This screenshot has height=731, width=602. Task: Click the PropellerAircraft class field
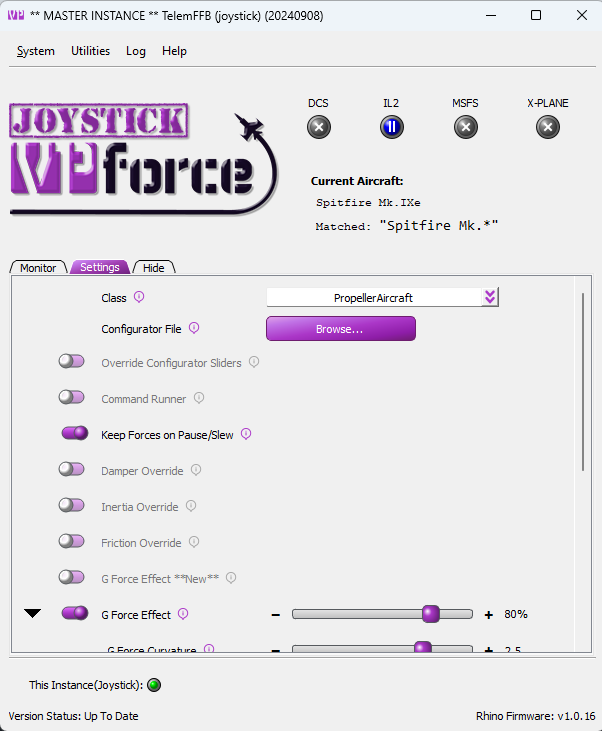tap(374, 297)
